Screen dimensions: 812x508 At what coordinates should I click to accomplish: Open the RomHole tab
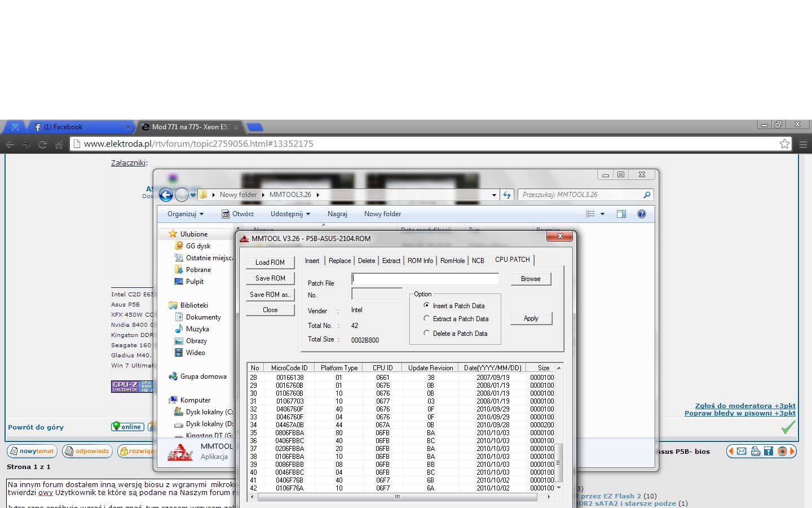453,261
